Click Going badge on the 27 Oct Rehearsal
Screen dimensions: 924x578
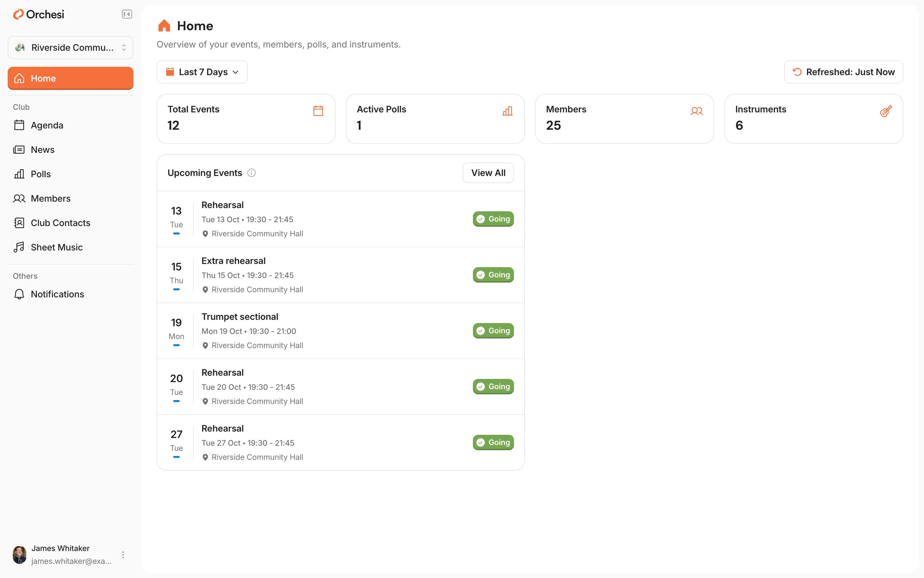click(x=493, y=442)
